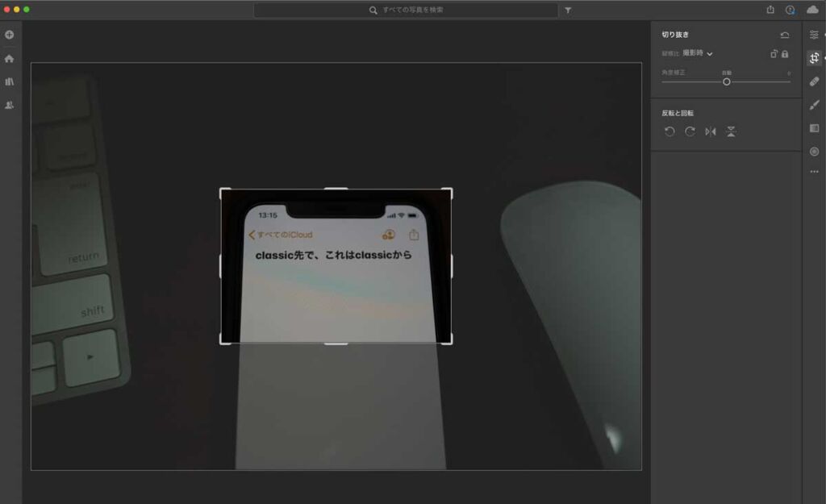Click the search all photos field

point(406,10)
